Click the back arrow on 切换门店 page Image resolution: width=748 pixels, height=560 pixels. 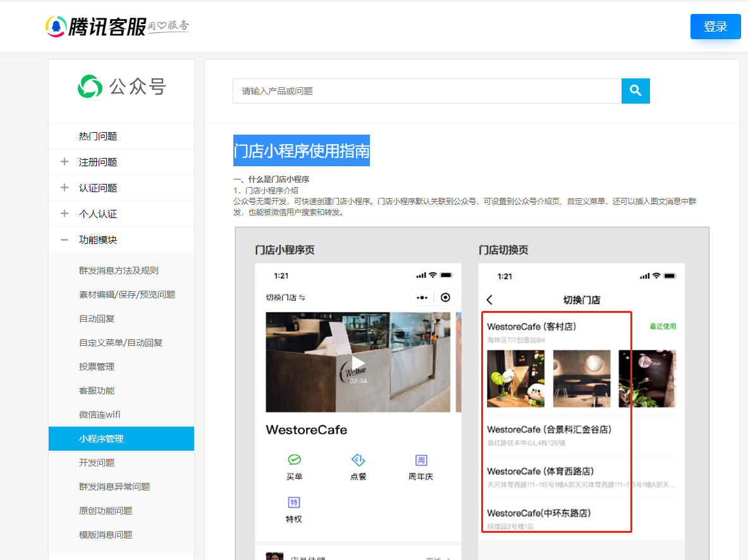[x=489, y=300]
